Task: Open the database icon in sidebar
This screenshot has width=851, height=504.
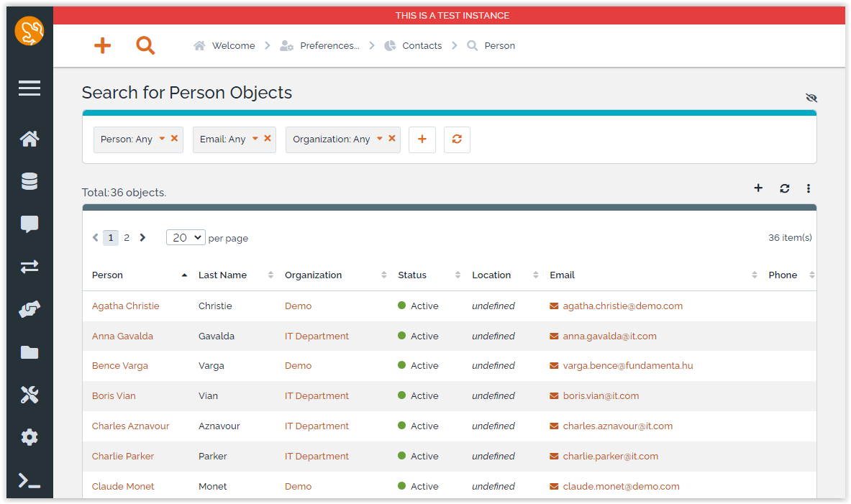Action: 29,182
